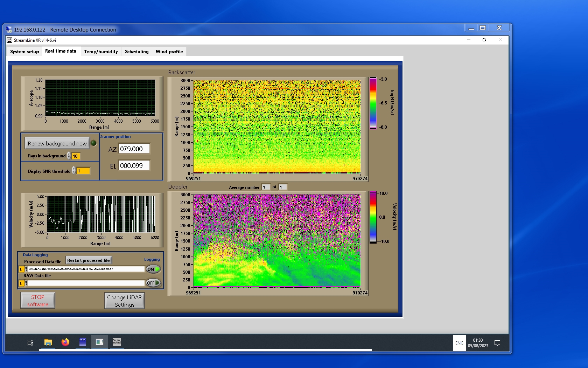Click the StreamLine window taskbar icon
The image size is (588, 368).
coord(99,342)
